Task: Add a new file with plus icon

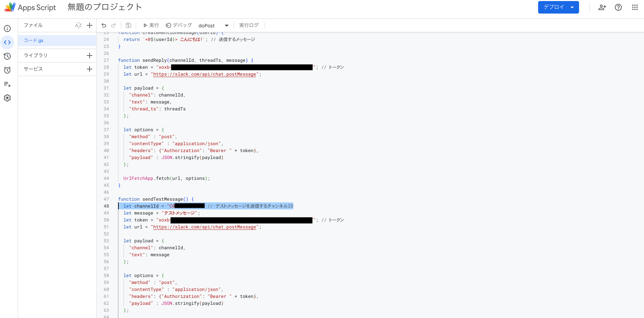Action: click(90, 25)
